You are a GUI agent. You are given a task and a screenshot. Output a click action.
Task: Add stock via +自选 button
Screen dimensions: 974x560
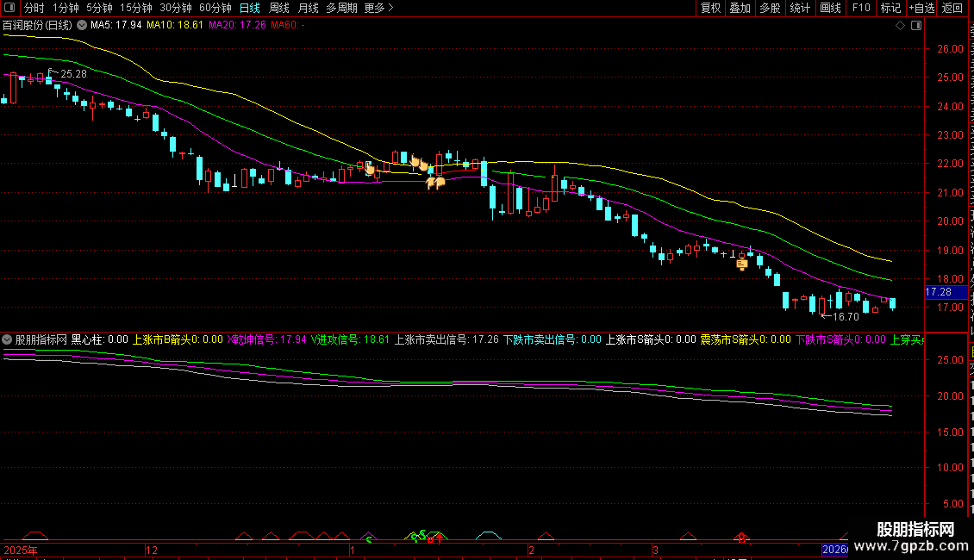921,8
